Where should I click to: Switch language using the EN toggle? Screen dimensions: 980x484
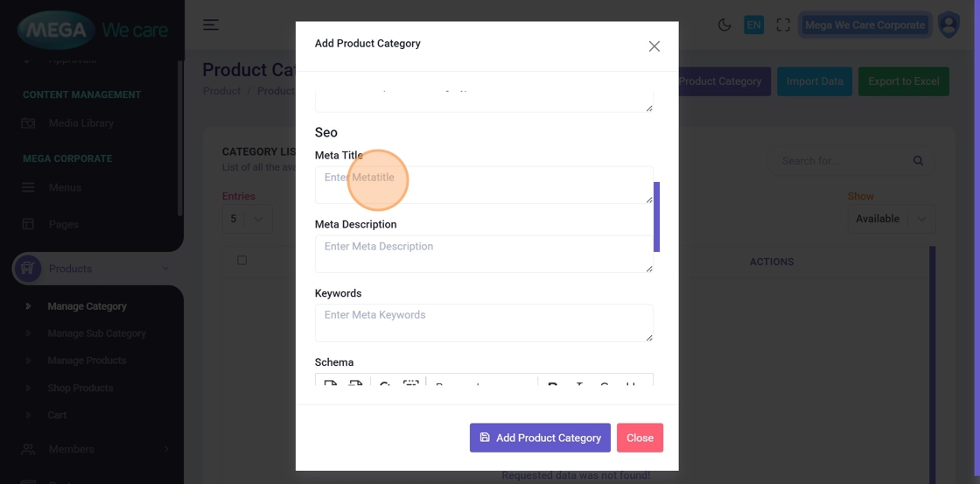753,25
